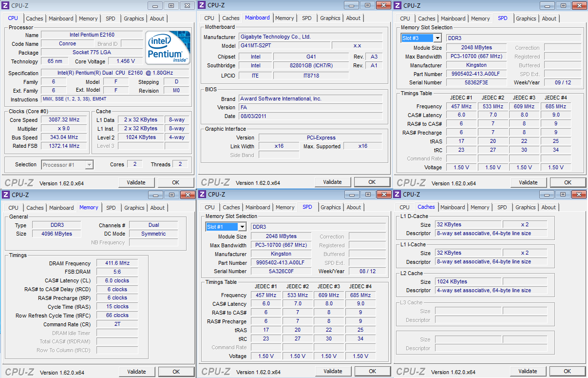Click OK in the Slot #1 SPD window

pyautogui.click(x=373, y=371)
